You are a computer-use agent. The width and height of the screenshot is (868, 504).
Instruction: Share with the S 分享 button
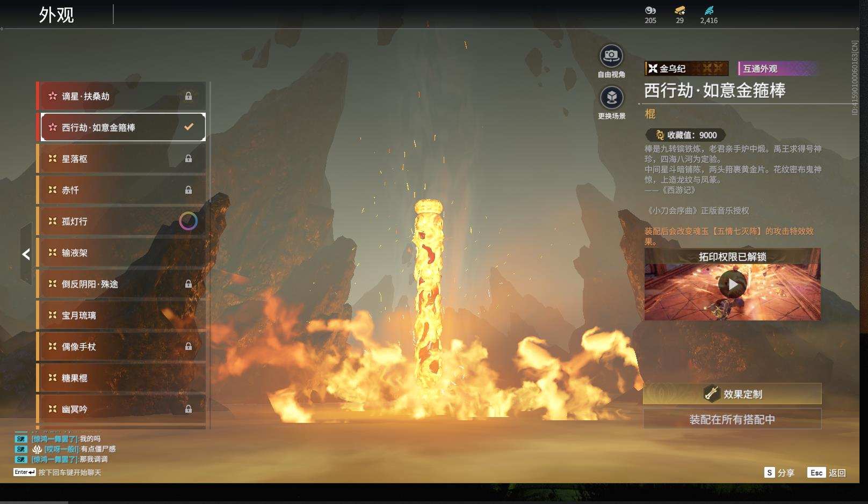(779, 472)
